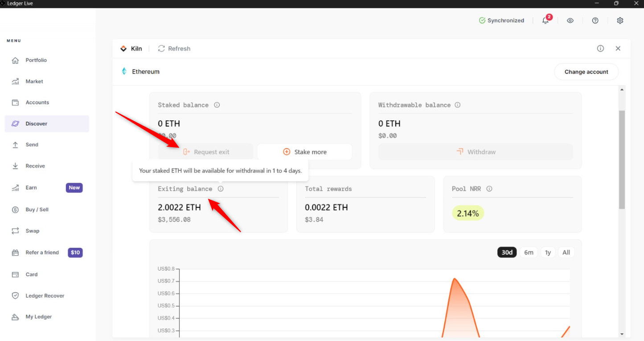This screenshot has height=341, width=644.
Task: Toggle the eye icon to hide balances
Action: tap(570, 21)
